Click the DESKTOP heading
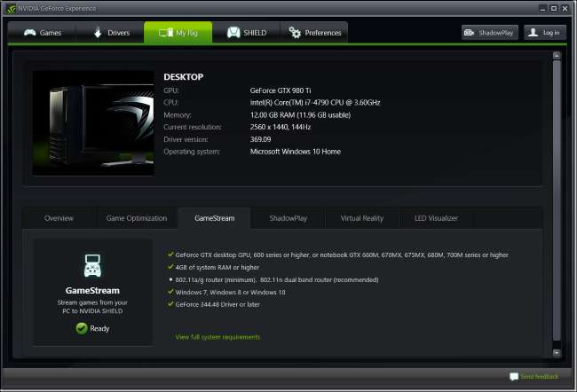 pos(183,77)
